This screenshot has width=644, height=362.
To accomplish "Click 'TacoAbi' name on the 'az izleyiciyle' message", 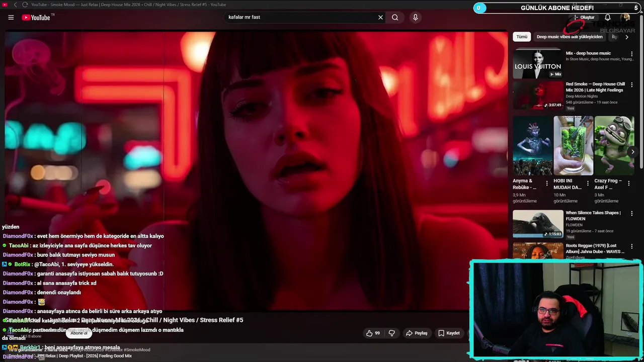I will [19, 245].
